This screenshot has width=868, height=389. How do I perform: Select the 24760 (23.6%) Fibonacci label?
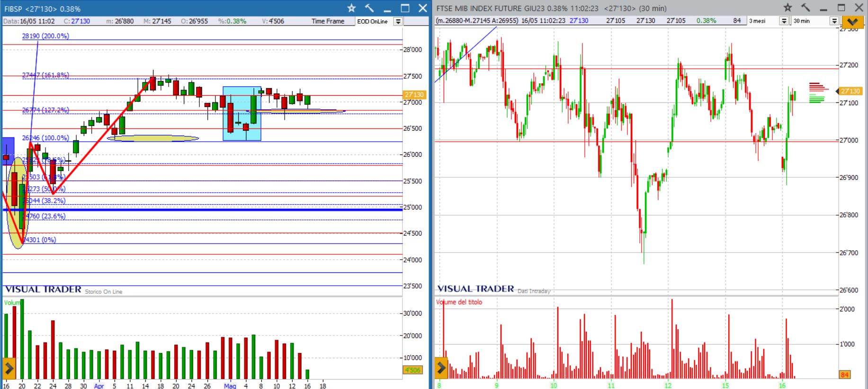[44, 216]
